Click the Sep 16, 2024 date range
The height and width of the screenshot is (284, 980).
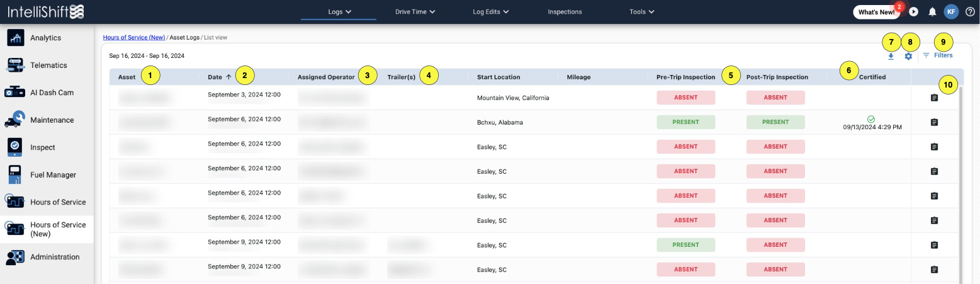pyautogui.click(x=147, y=56)
